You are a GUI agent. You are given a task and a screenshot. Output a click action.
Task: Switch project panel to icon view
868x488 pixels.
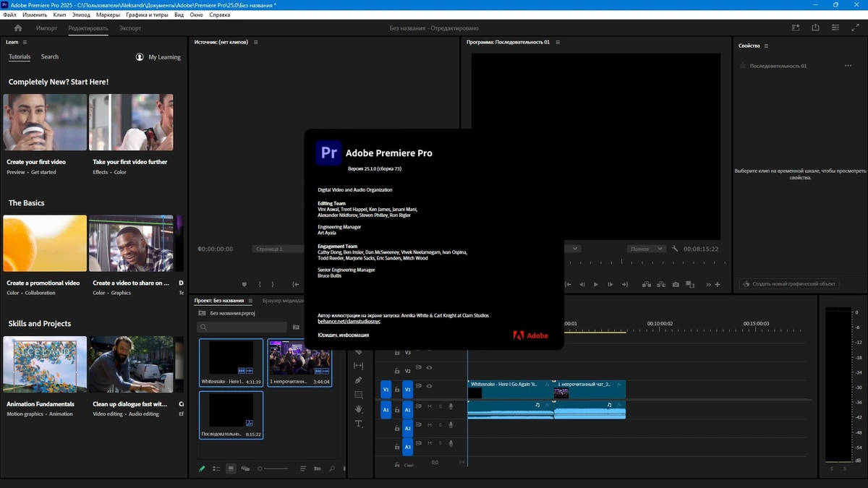[x=231, y=468]
